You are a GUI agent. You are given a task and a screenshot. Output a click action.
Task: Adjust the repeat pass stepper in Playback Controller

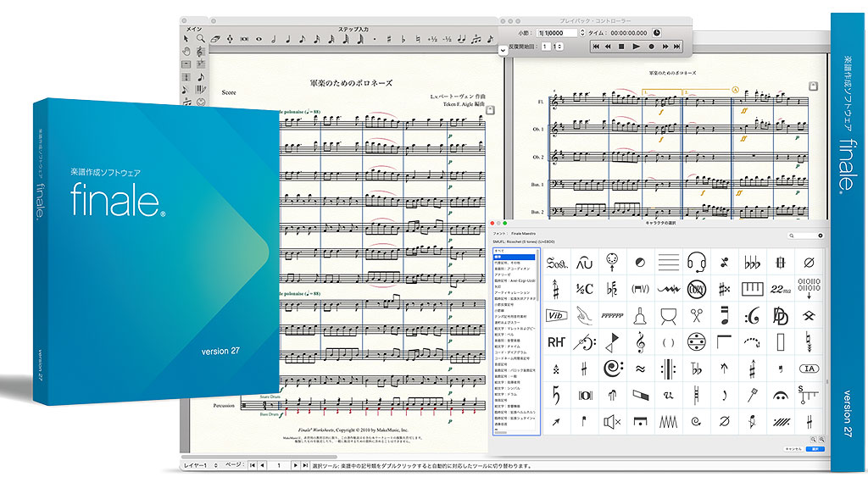[560, 47]
